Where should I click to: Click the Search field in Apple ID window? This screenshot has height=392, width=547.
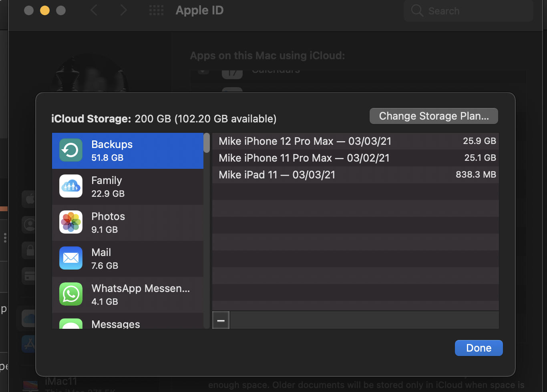pos(469,11)
